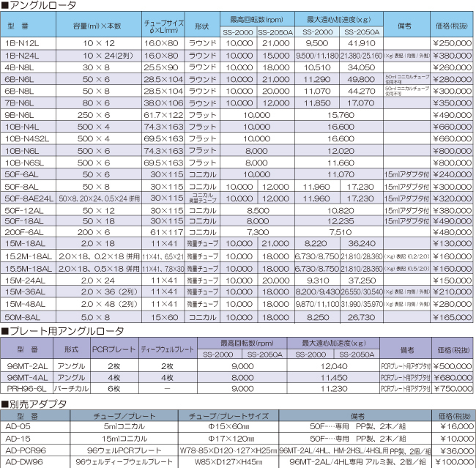
Task: Select the 15×60 tube size cell
Action: pyautogui.click(x=165, y=317)
